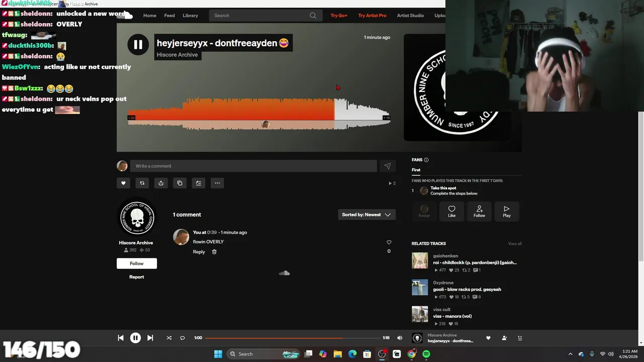Like the flowin OVERLY comment heart
This screenshot has width=644, height=362.
pyautogui.click(x=388, y=242)
